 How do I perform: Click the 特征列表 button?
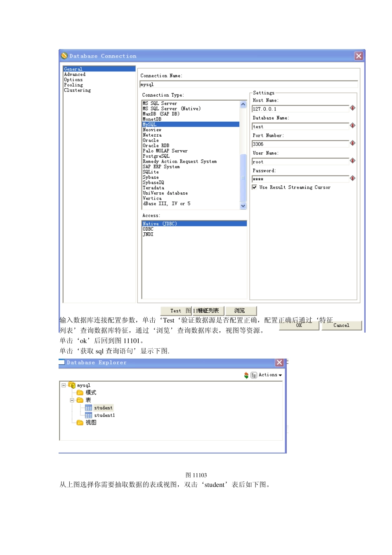[208, 311]
